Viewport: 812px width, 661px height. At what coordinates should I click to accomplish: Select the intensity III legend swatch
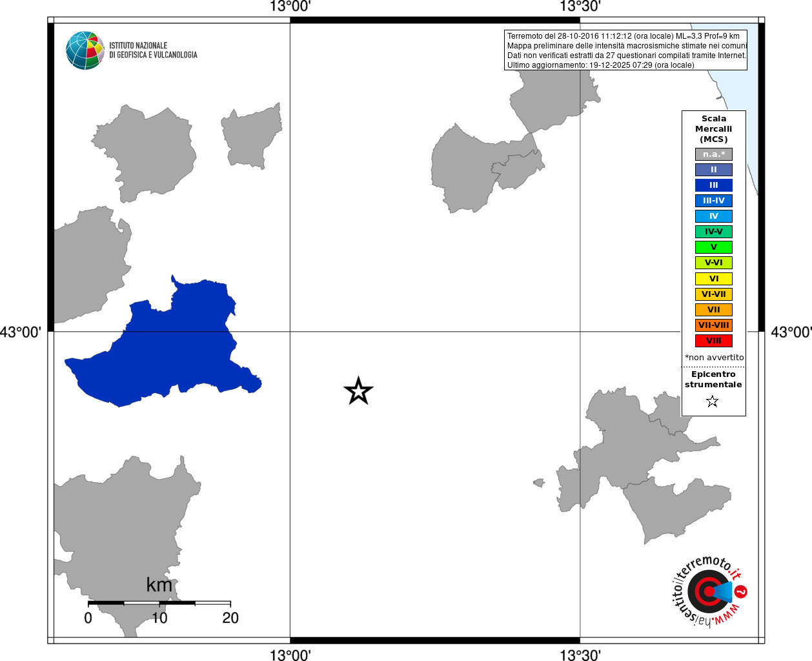[x=713, y=185]
